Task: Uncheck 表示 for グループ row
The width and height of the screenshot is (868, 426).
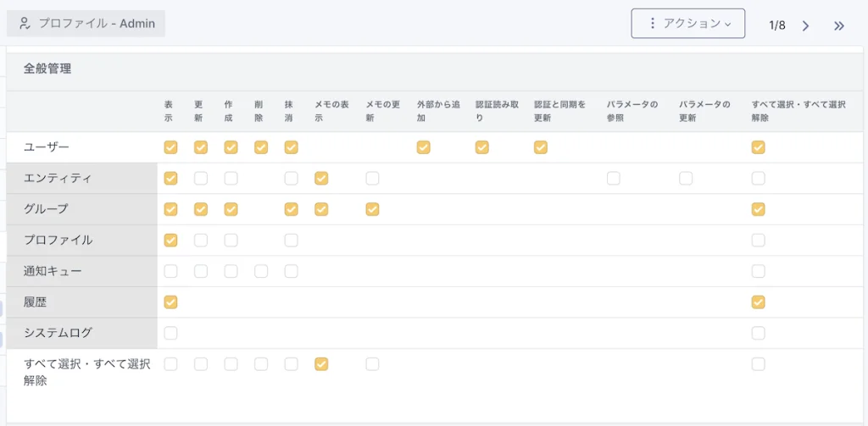Action: [x=171, y=209]
